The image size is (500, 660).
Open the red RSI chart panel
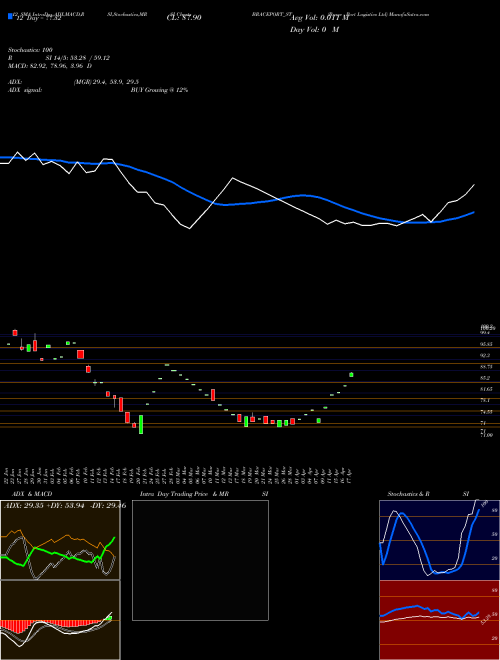pos(439,620)
